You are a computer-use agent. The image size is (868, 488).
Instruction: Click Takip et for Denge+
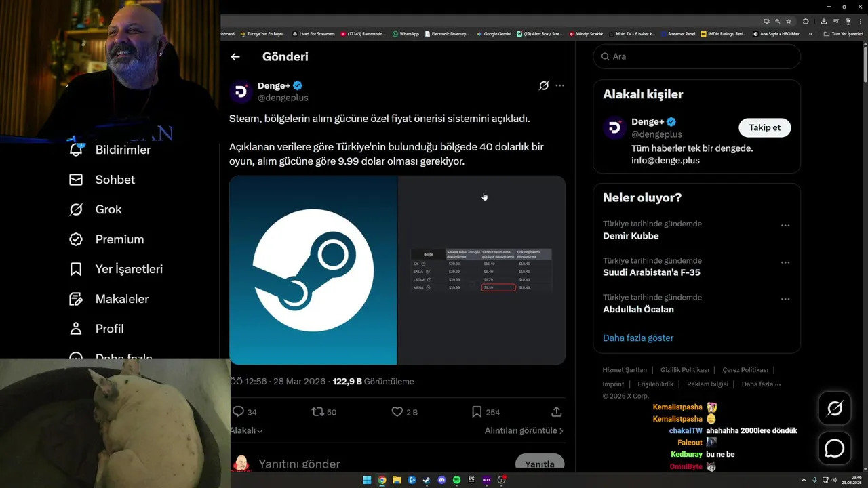(764, 127)
